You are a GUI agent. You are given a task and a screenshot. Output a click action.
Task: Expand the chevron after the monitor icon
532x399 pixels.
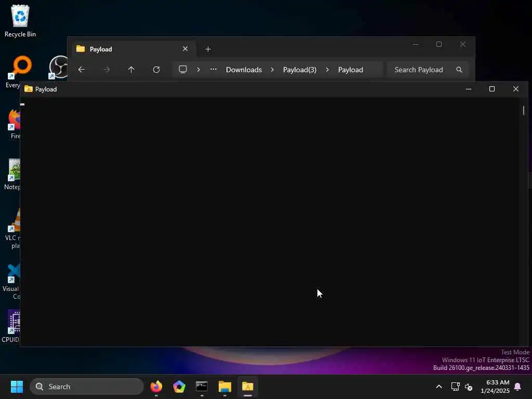[198, 70]
